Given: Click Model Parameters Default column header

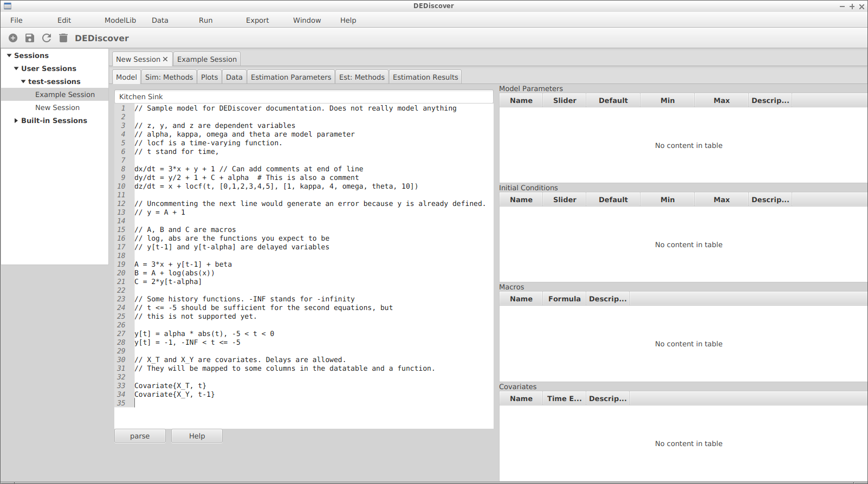Looking at the screenshot, I should point(613,100).
